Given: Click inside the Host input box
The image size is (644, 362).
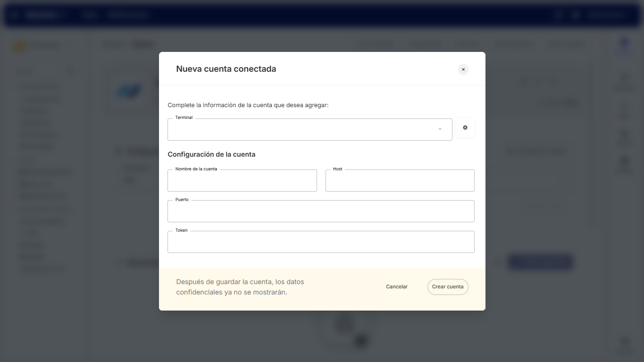Looking at the screenshot, I should pyautogui.click(x=400, y=181).
